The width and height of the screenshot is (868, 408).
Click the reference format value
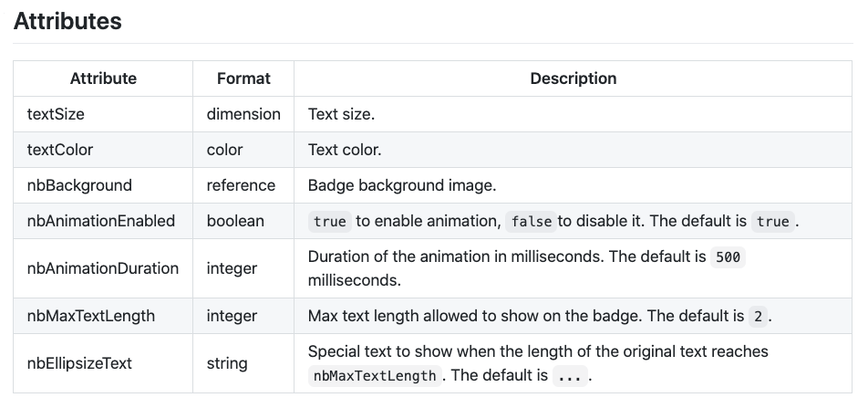[241, 185]
